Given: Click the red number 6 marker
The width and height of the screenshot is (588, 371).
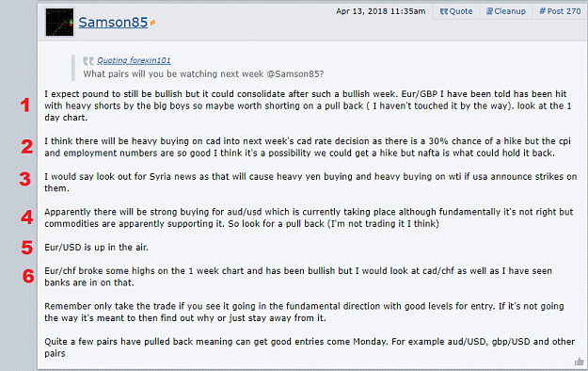Looking at the screenshot, I should click(28, 277).
